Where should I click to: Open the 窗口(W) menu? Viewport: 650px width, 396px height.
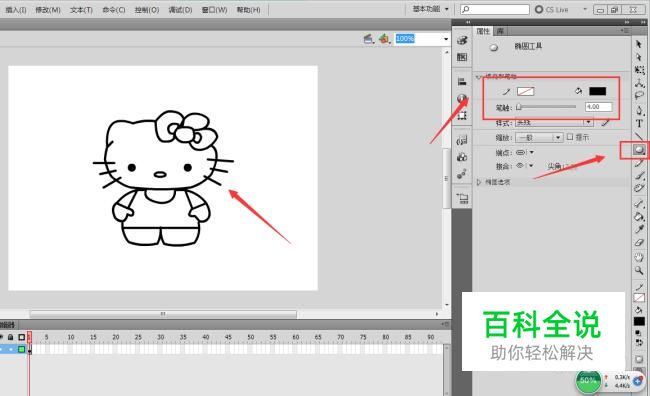(x=214, y=10)
